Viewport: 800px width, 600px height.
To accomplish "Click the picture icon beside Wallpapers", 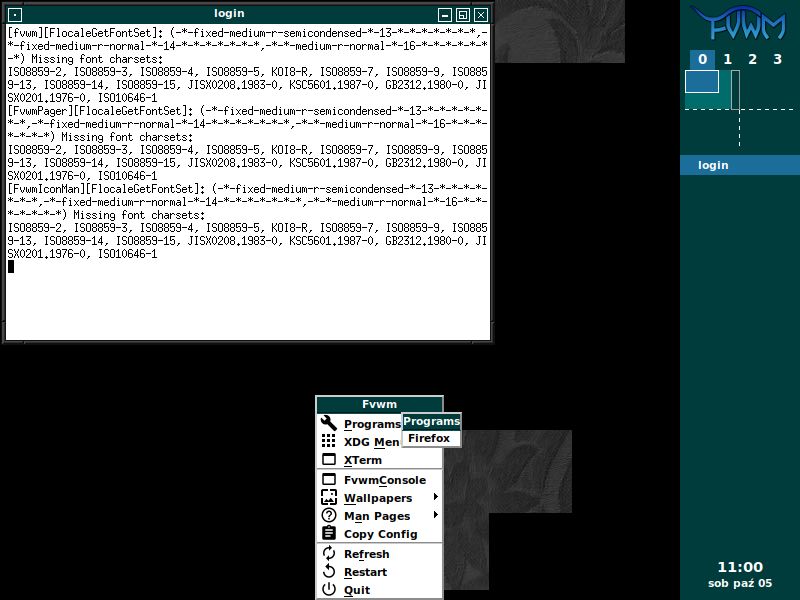I will 329,497.
